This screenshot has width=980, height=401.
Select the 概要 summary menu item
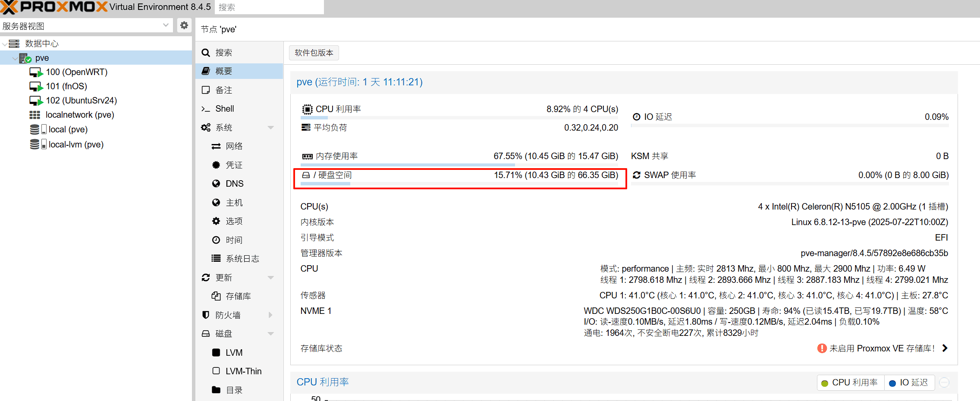tap(224, 72)
